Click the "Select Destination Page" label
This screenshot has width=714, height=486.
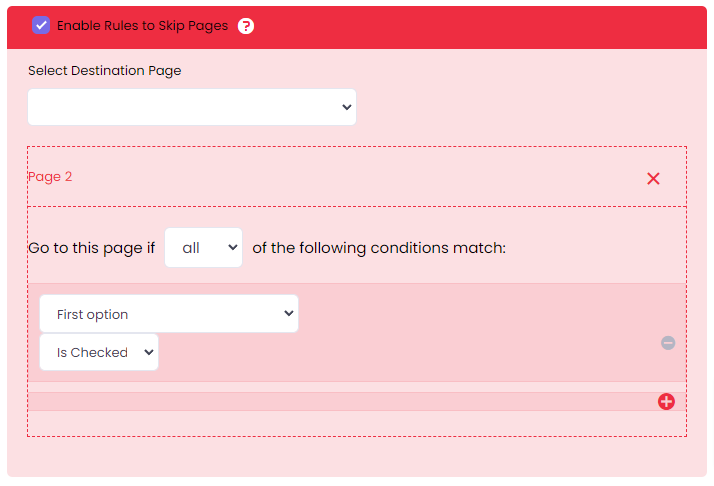point(105,71)
